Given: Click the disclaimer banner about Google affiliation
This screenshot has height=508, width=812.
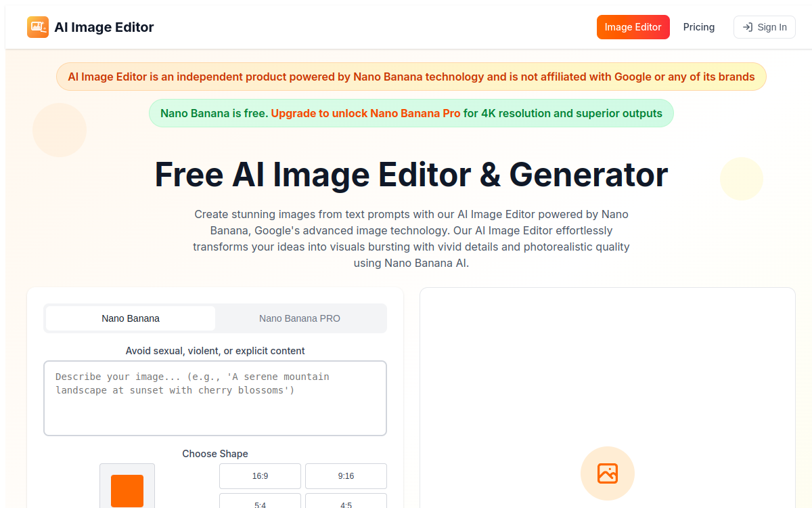Looking at the screenshot, I should tap(411, 77).
